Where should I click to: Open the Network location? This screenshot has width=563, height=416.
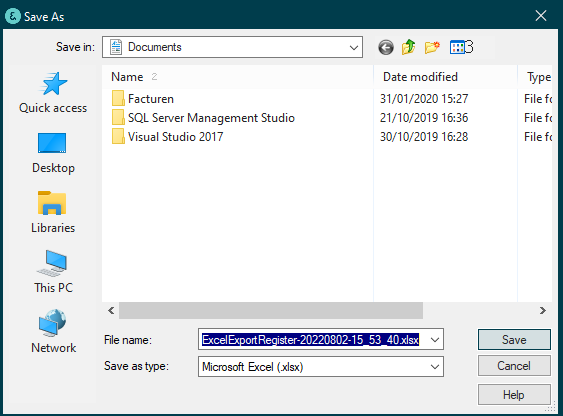[x=53, y=332]
